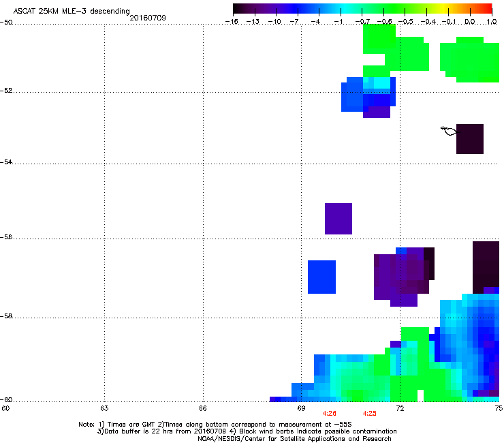The image size is (504, 443).
Task: Click latitude axis label '-50'
Action: [x=6, y=22]
